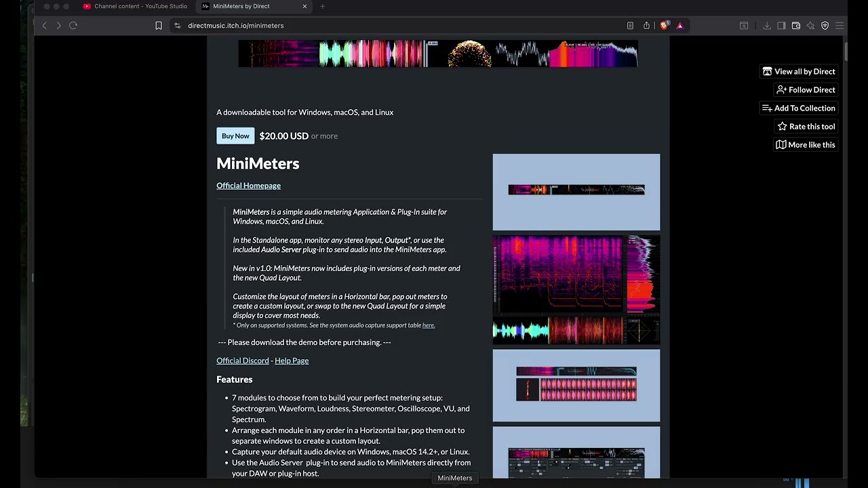This screenshot has height=488, width=868.
Task: Click the 'Use the Audio Server plug-in' bullet
Action: 351,468
